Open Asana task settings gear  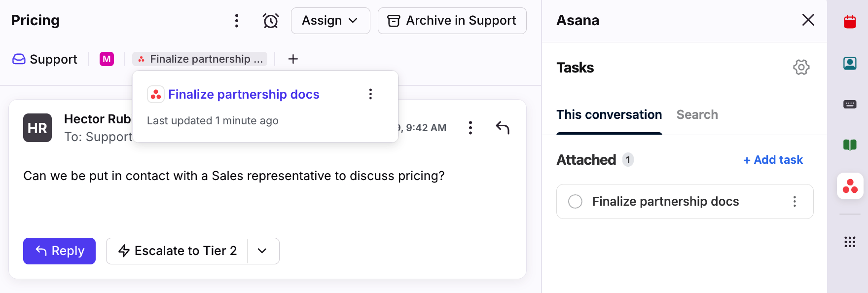[801, 67]
